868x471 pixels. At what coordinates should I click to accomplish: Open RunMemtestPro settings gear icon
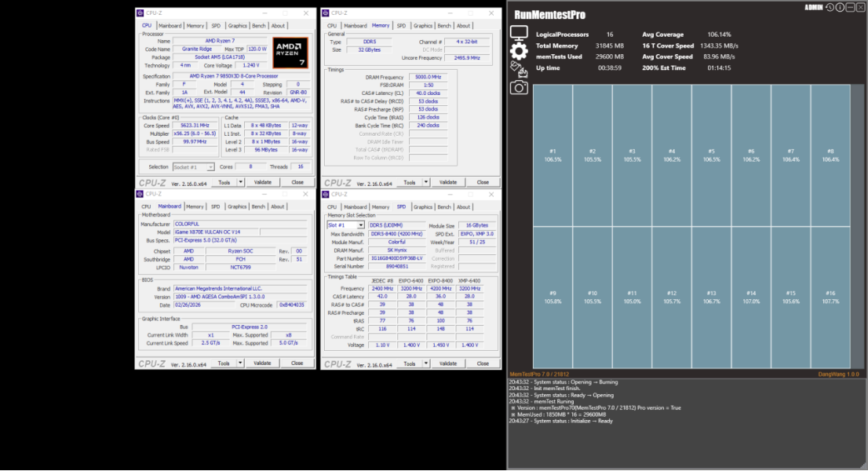point(519,51)
